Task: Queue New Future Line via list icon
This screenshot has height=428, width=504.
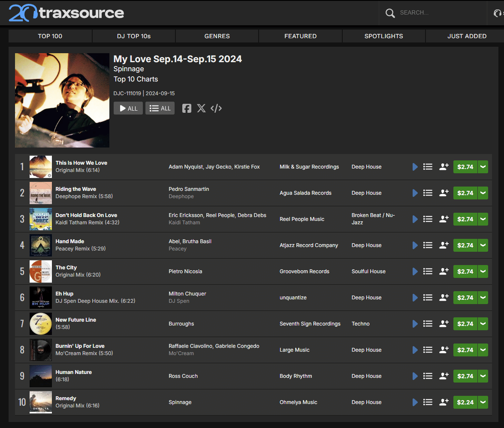Action: tap(428, 323)
